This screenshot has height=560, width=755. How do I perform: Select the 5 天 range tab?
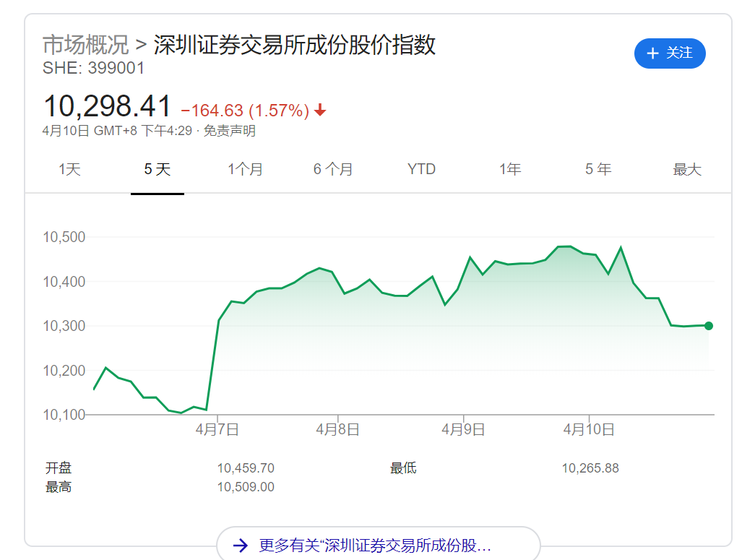(158, 170)
